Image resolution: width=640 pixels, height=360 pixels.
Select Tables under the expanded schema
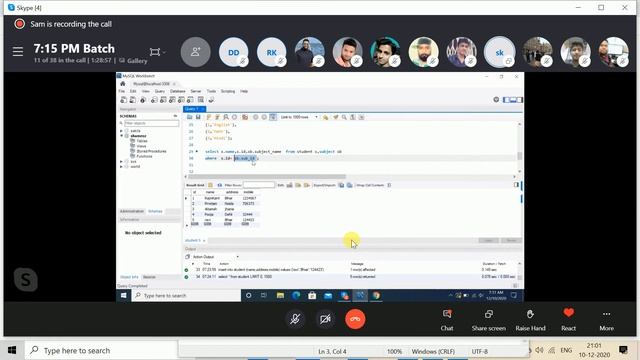coord(142,141)
